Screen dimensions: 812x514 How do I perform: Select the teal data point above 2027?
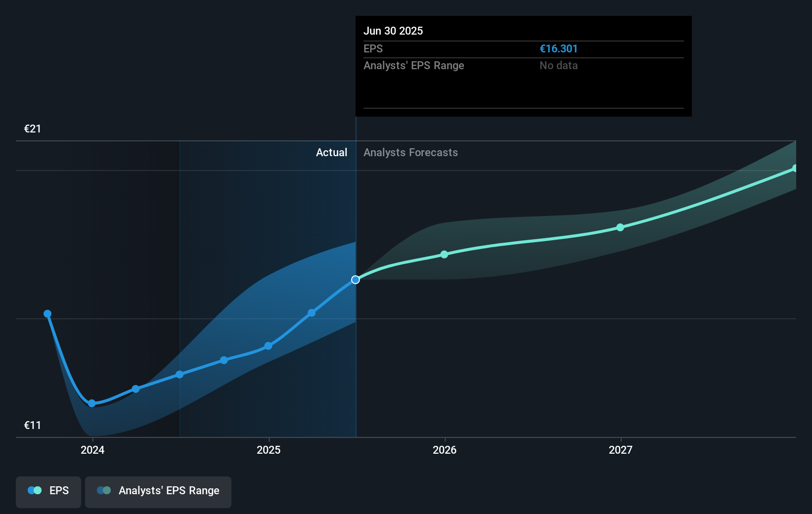(620, 227)
